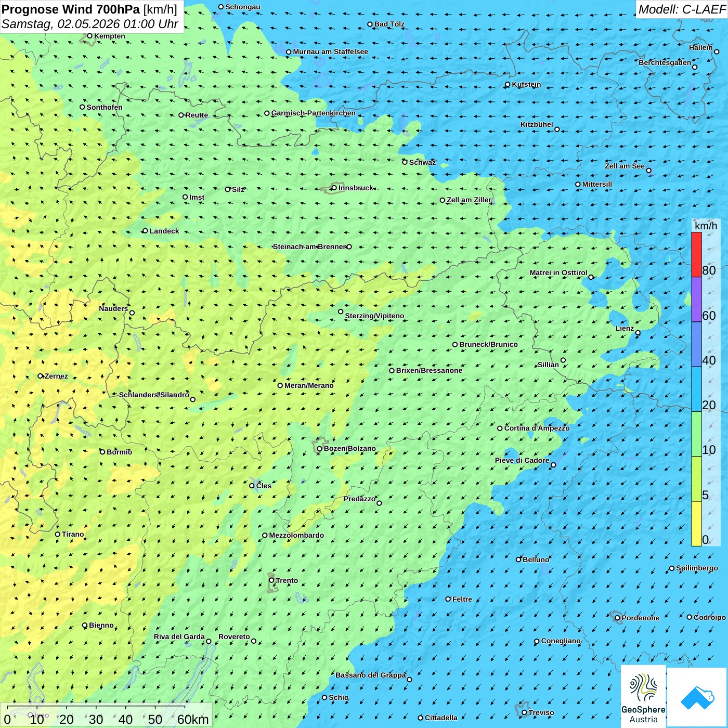This screenshot has width=728, height=728.
Task: Click the 'km/h' legend heading
Action: [706, 226]
